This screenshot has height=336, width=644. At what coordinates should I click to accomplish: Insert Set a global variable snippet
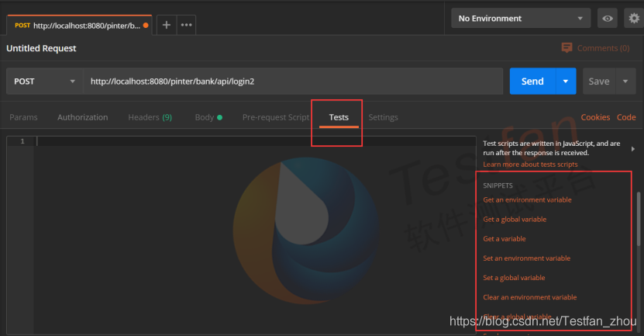pos(515,278)
